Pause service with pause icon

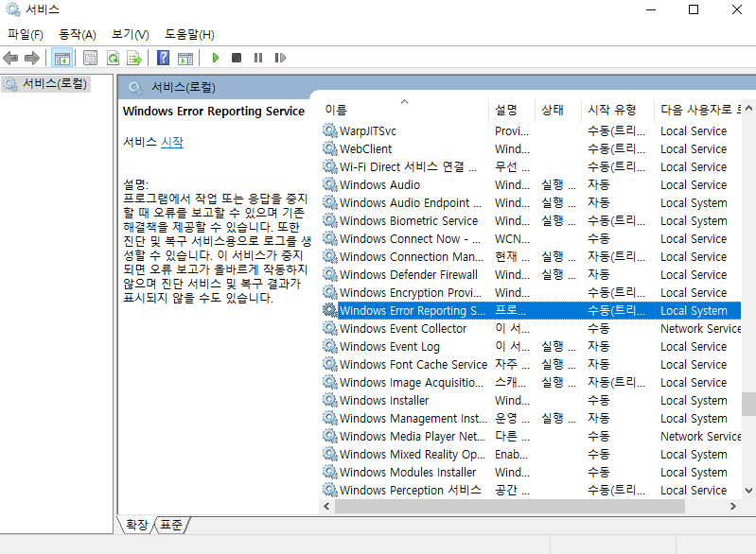coord(258,59)
